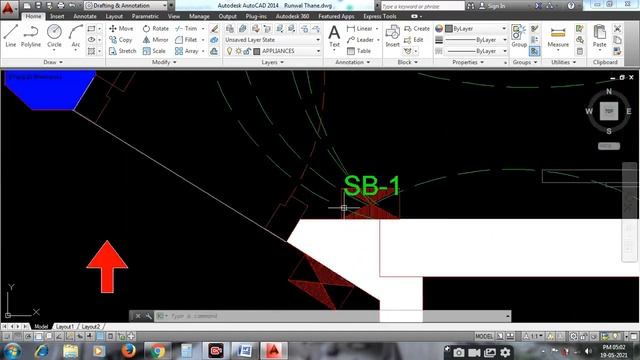
Task: Expand the Layers panel
Action: (x=273, y=62)
